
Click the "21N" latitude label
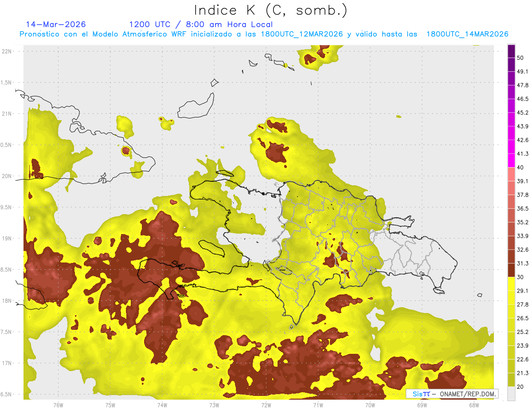point(8,114)
